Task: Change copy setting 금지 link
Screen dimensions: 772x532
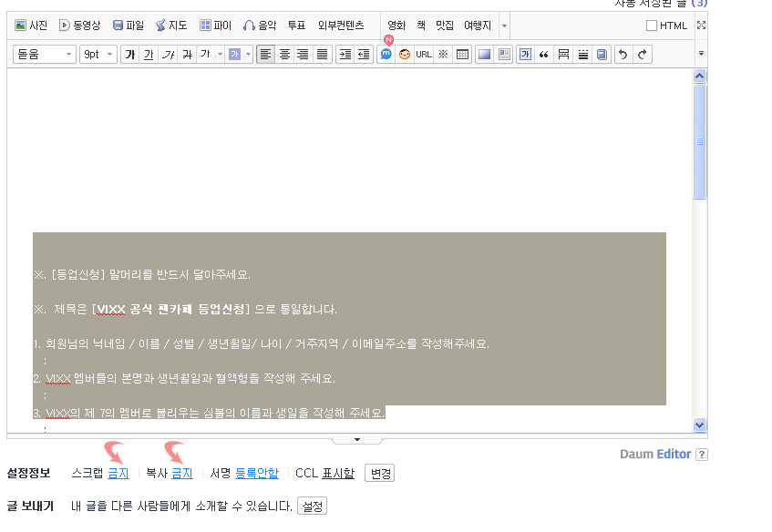Action: click(x=182, y=473)
